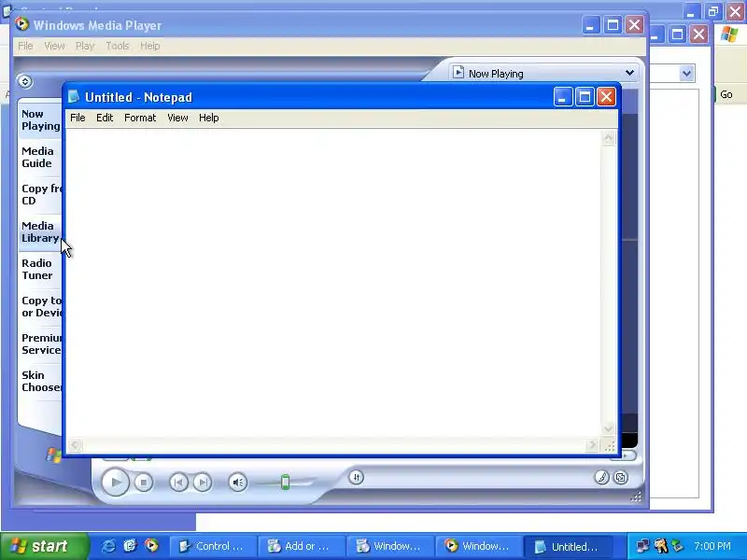Minimize the Notepad window

(x=563, y=97)
